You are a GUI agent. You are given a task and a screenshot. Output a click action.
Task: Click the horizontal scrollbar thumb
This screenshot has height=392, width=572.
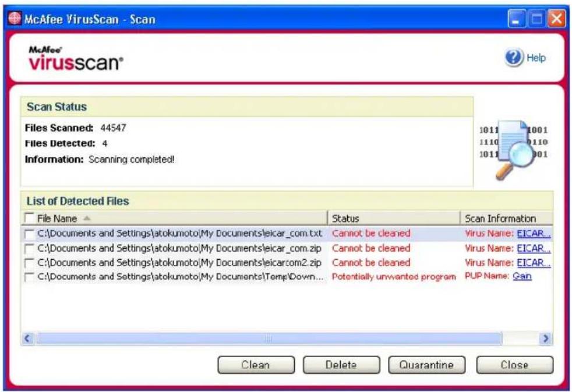(x=269, y=339)
